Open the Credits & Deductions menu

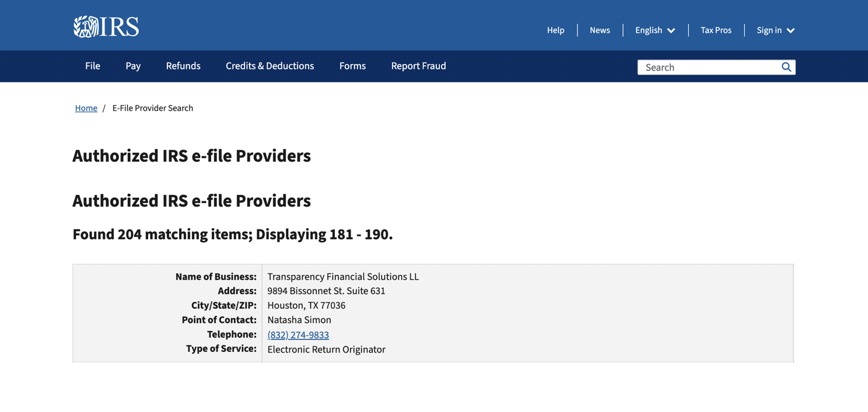coord(269,66)
